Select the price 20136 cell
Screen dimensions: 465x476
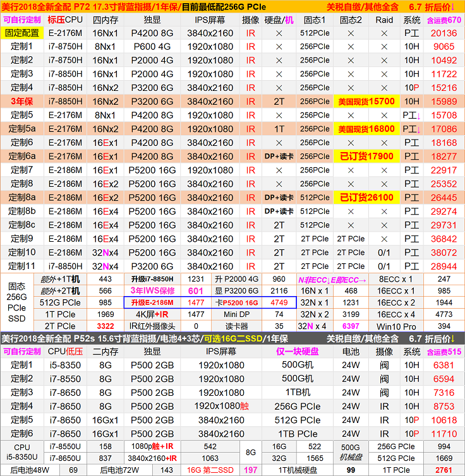(x=444, y=33)
